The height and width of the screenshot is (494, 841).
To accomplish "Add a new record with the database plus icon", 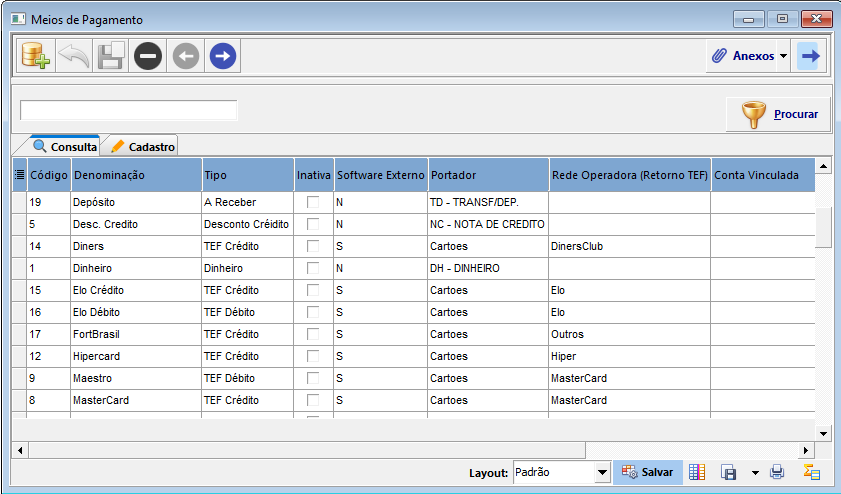I will (36, 56).
